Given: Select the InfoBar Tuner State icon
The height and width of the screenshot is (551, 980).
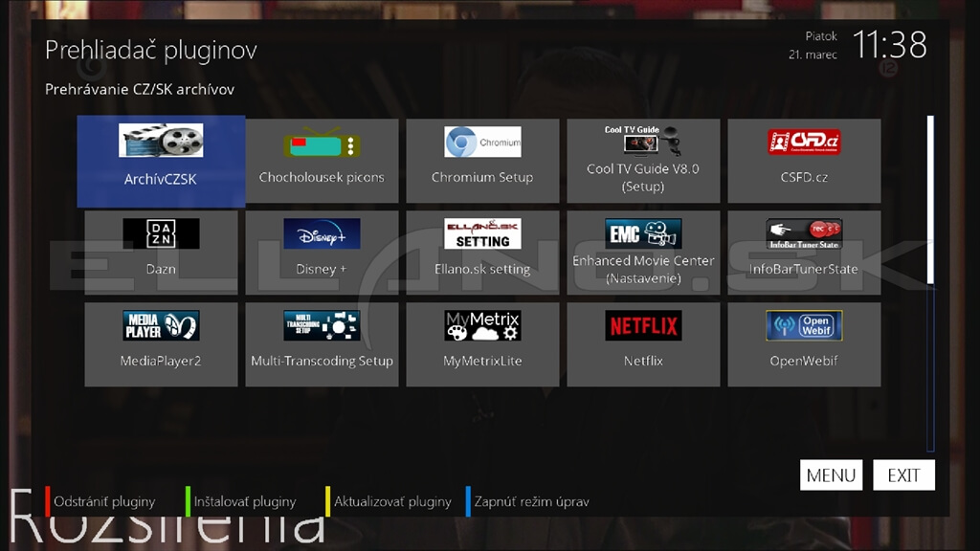Looking at the screenshot, I should point(804,233).
